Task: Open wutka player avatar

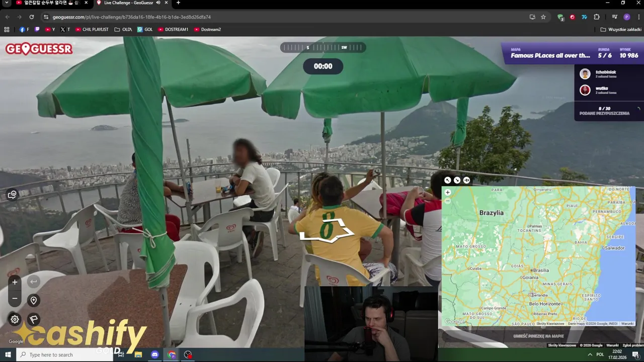Action: [585, 90]
